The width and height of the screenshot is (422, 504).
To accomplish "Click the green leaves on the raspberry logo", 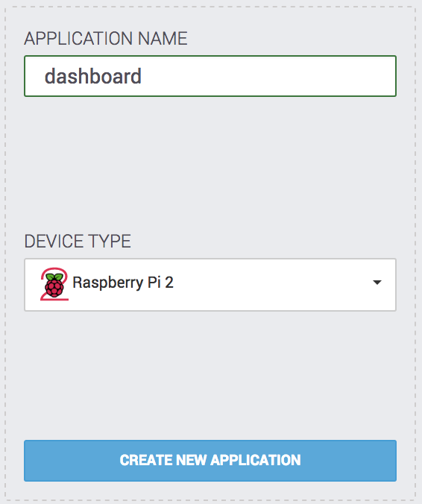I will tap(54, 277).
